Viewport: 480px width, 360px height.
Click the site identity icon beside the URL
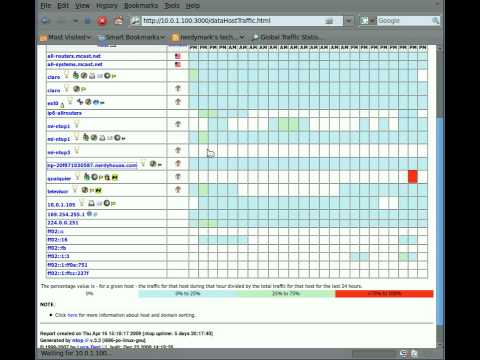click(x=135, y=21)
